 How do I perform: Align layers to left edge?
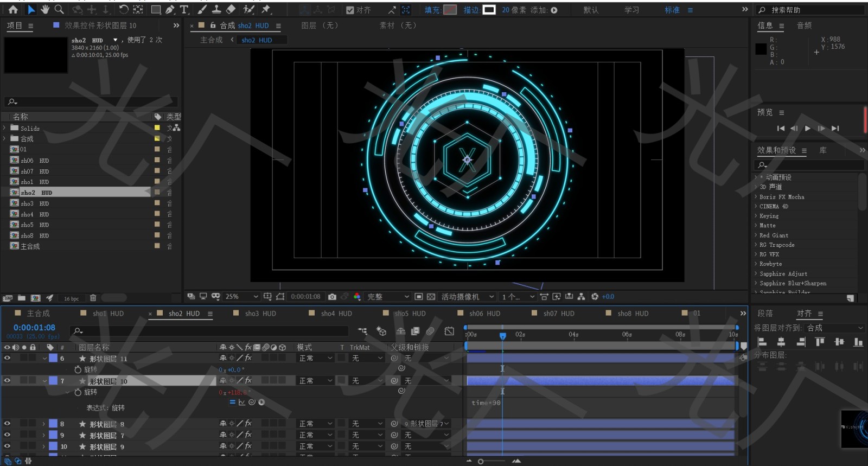(762, 342)
